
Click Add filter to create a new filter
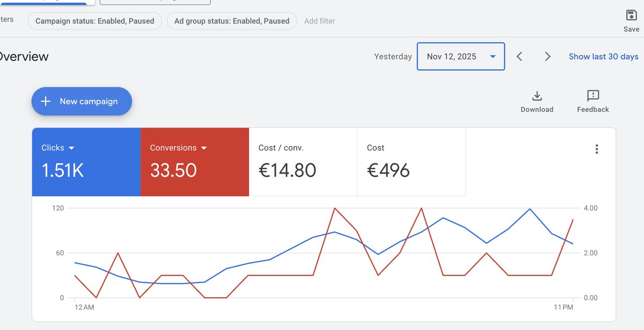click(319, 21)
